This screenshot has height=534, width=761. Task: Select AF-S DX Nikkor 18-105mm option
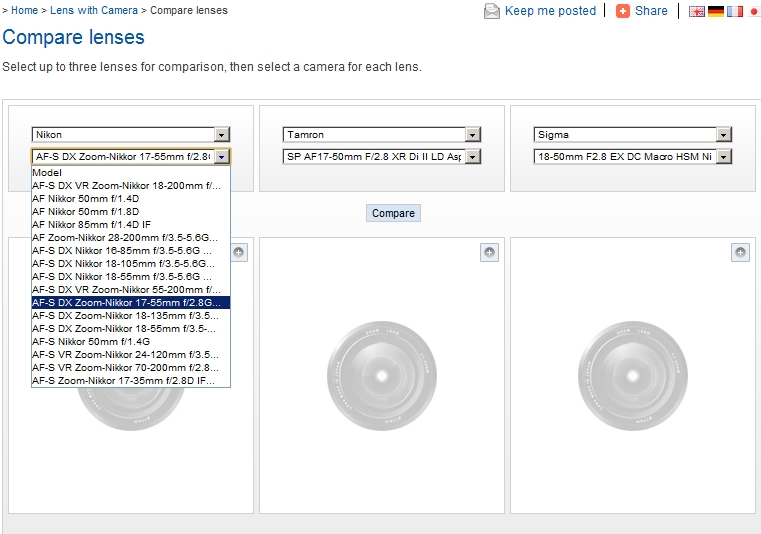(x=131, y=264)
